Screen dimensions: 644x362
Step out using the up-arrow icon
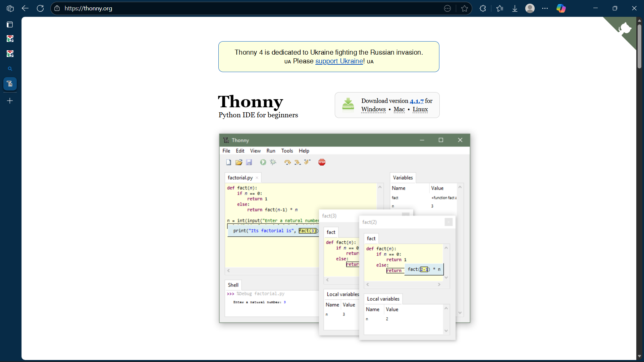pyautogui.click(x=307, y=162)
